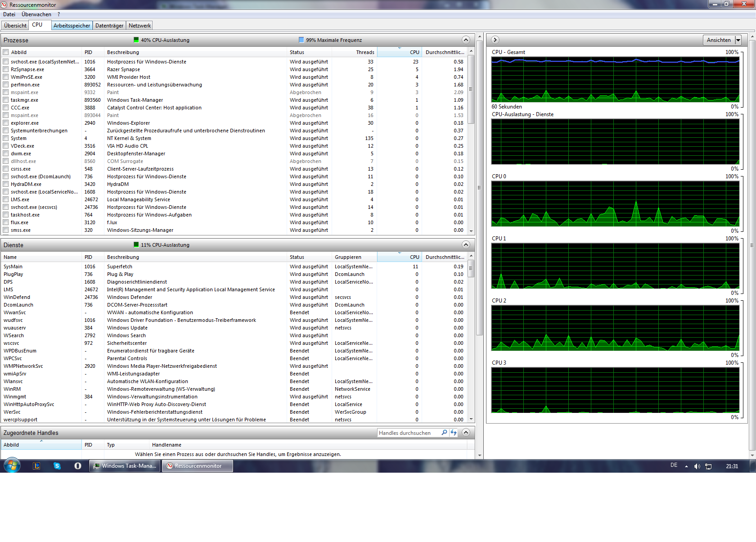Tick the flux.exe process checkbox

[6, 222]
